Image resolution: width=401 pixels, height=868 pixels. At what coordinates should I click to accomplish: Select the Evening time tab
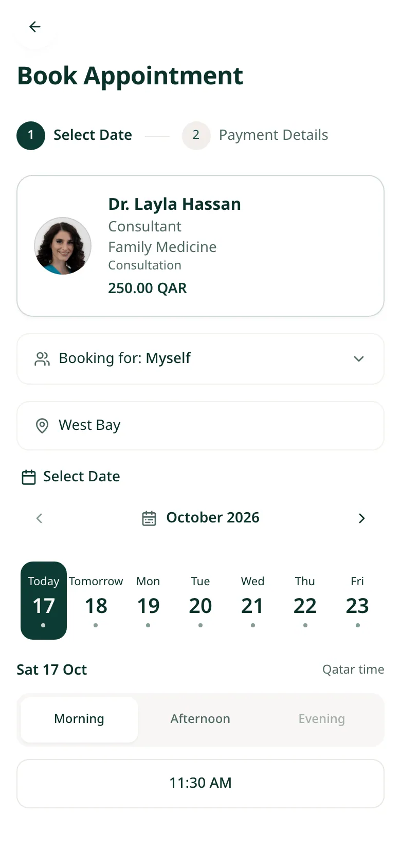point(322,719)
